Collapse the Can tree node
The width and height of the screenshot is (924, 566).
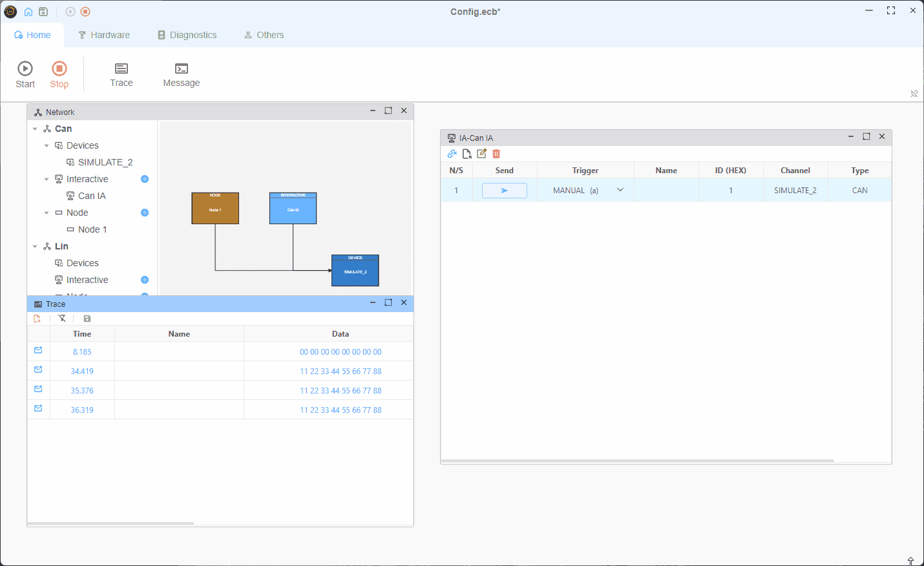pos(35,129)
